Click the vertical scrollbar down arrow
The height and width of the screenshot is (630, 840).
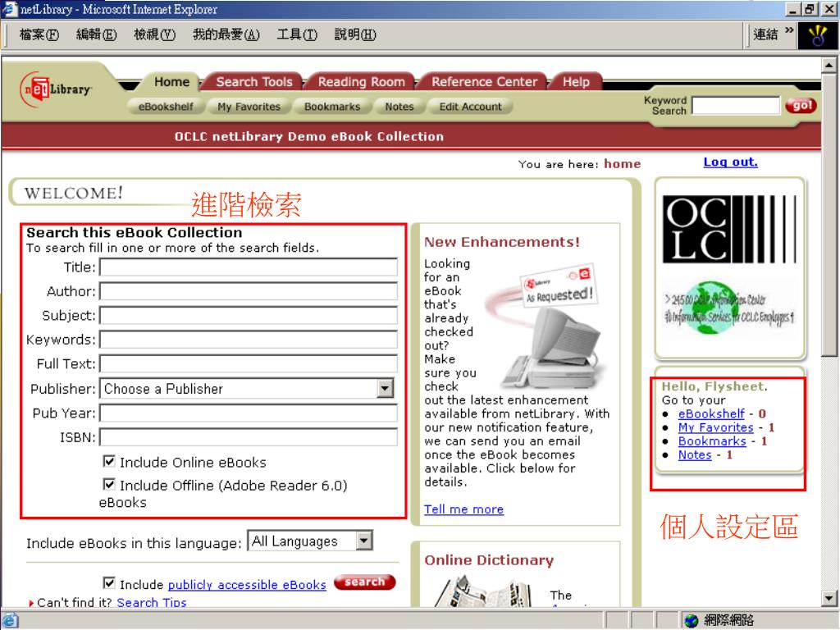829,597
